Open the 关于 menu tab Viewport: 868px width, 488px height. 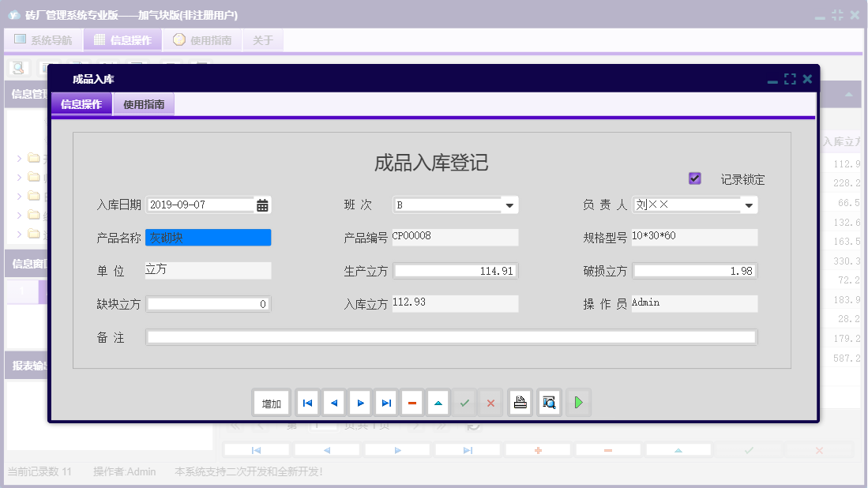click(x=263, y=39)
